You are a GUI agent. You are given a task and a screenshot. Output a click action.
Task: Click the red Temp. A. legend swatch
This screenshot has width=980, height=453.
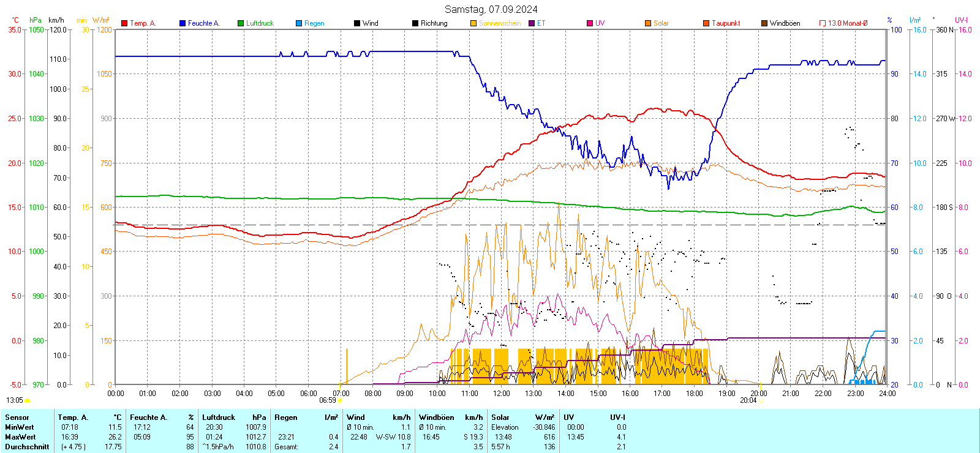(x=124, y=23)
